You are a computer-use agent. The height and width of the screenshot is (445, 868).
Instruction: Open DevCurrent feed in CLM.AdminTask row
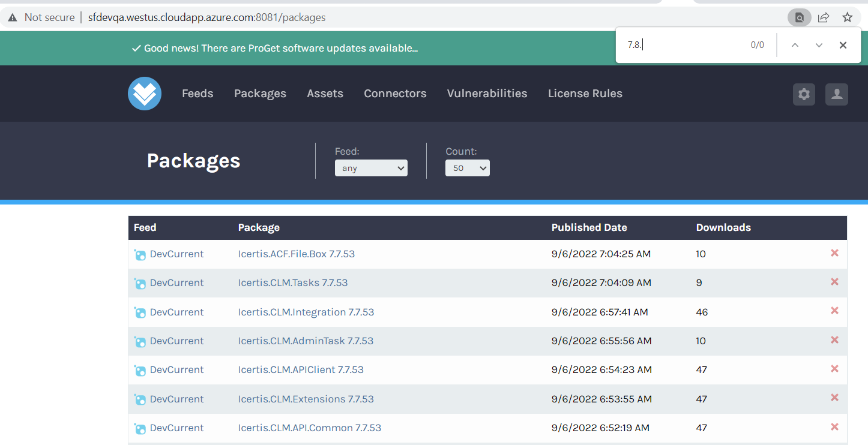click(176, 341)
